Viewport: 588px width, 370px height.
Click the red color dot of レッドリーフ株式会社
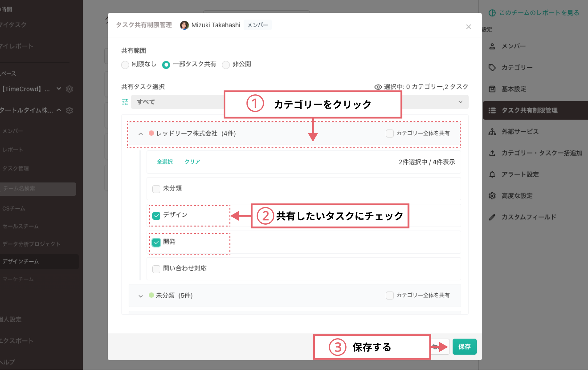click(x=151, y=133)
